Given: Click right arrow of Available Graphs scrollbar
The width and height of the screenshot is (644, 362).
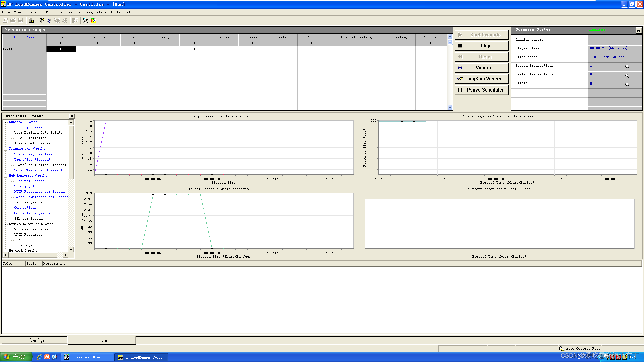Looking at the screenshot, I should pyautogui.click(x=65, y=255).
